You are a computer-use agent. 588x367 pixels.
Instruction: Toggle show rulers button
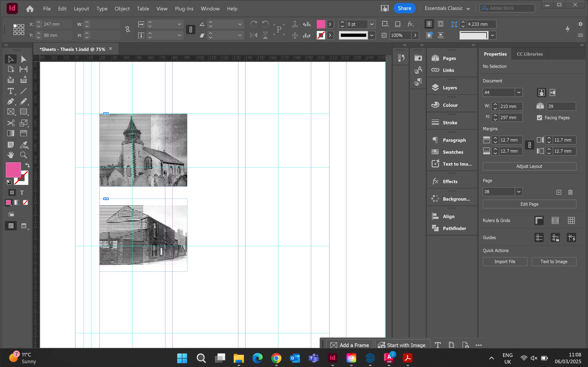[x=539, y=220]
